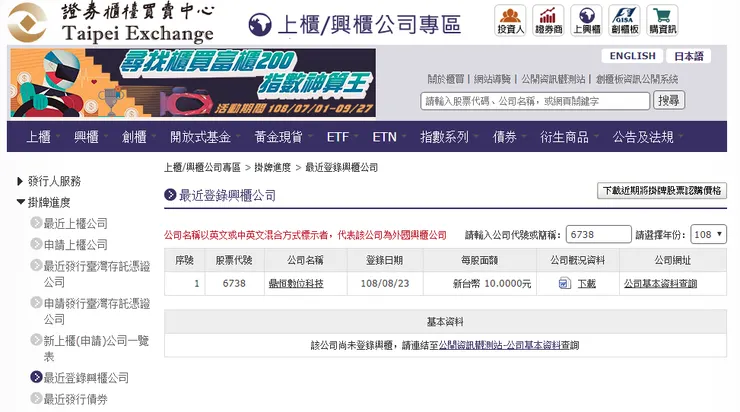This screenshot has height=412, width=740.
Task: Open 最近發行債券 sidebar link
Action: (76, 399)
